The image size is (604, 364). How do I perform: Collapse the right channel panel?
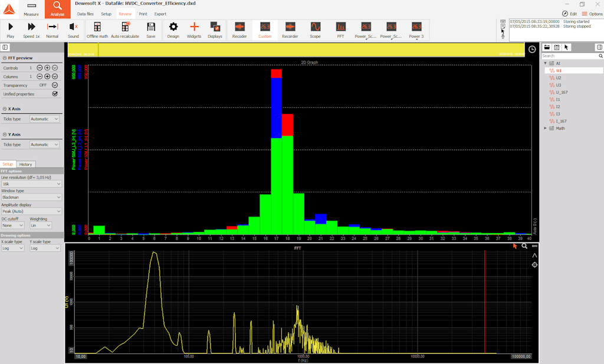tap(599, 47)
